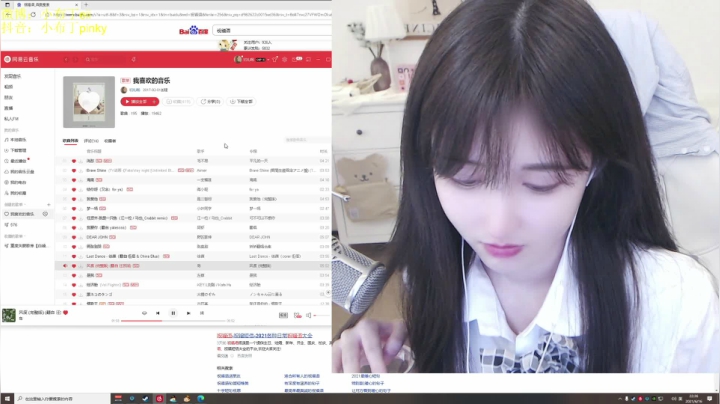Pause the current song

(x=173, y=313)
